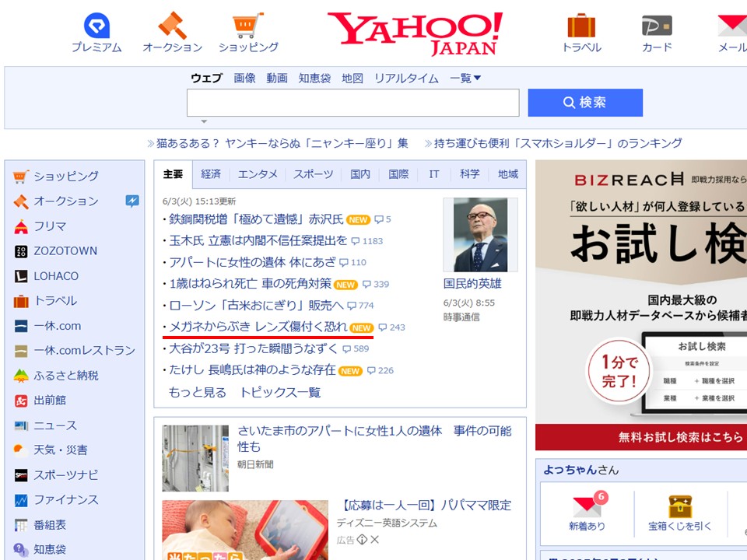Open headline たけし 長嶋氏は神のような存在
The height and width of the screenshot is (560, 747).
coord(252,370)
